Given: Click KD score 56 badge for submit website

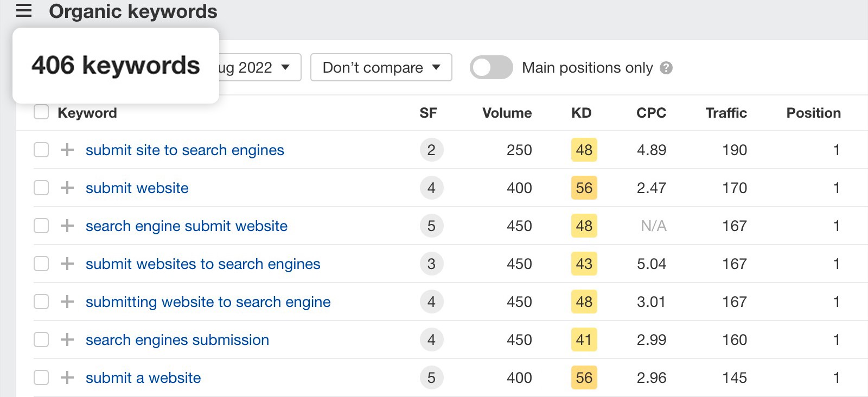Looking at the screenshot, I should coord(584,188).
